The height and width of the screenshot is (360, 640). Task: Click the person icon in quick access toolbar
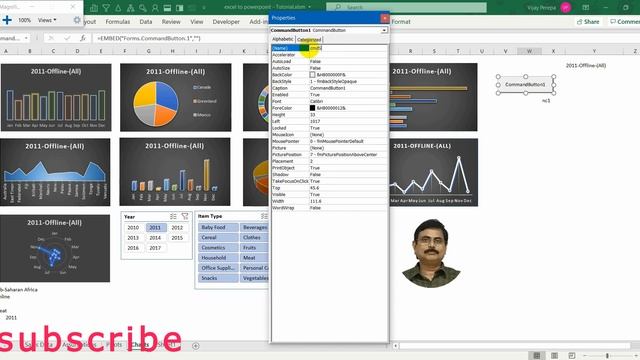point(155,7)
